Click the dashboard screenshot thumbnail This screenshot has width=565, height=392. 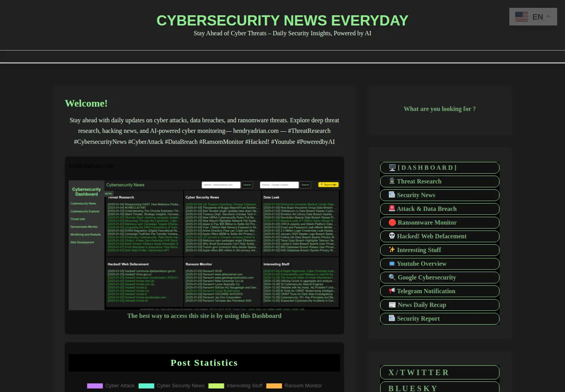click(x=204, y=245)
